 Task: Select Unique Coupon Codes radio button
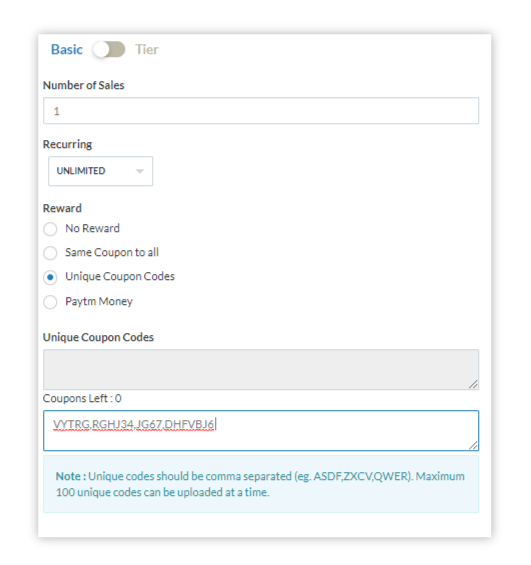50,277
